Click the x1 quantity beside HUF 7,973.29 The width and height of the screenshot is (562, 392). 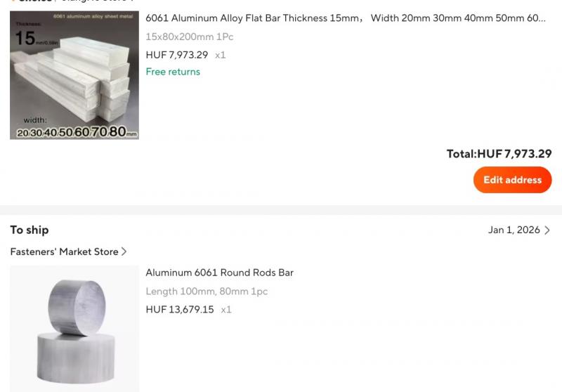click(x=220, y=55)
